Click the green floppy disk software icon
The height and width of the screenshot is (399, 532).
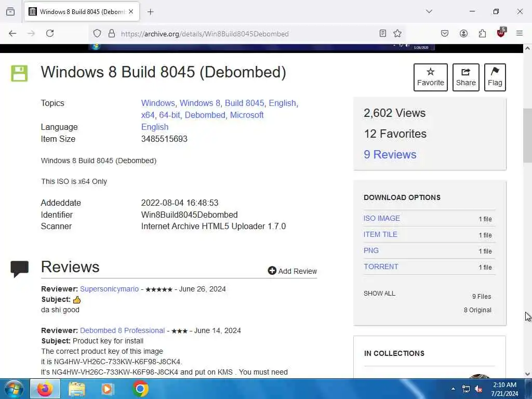tap(19, 73)
